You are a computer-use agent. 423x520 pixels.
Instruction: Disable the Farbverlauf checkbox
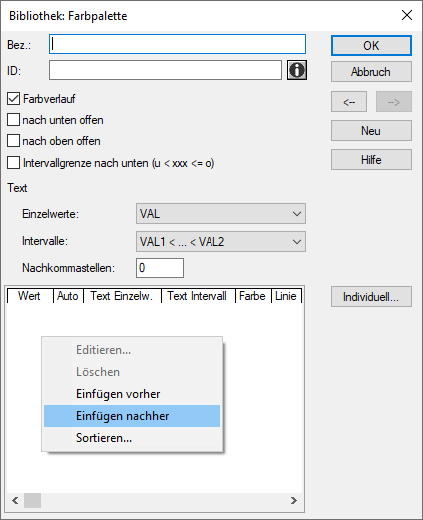point(13,99)
